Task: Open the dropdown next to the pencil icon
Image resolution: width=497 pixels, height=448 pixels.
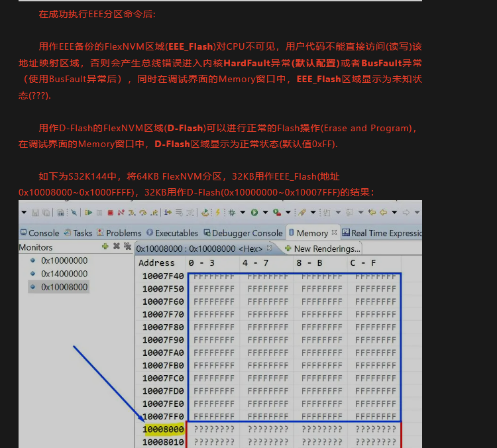Action: pos(313,213)
